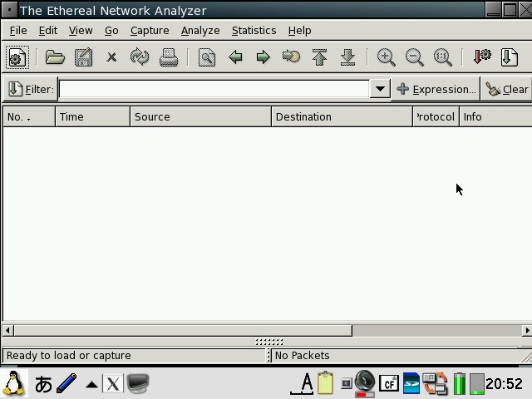Click the Save capture file icon

pyautogui.click(x=83, y=57)
